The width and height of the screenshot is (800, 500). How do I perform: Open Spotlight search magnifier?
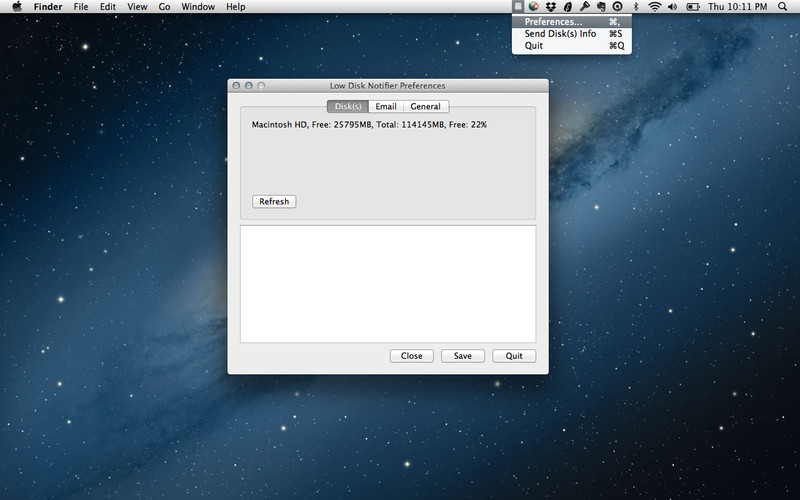pyautogui.click(x=782, y=7)
